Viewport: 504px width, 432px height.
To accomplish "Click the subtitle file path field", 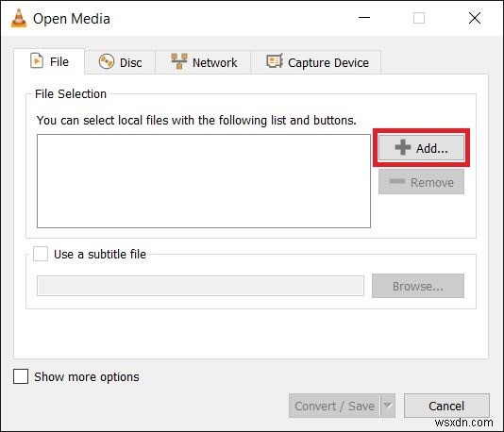I will click(201, 286).
